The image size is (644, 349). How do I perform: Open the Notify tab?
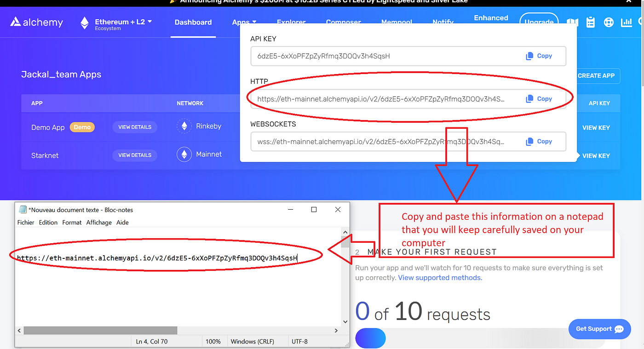(x=443, y=22)
